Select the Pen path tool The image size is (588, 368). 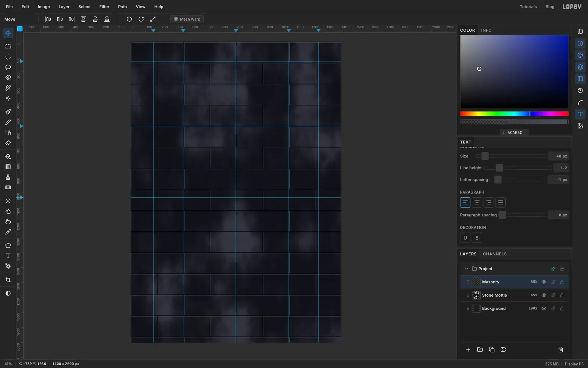click(8, 266)
